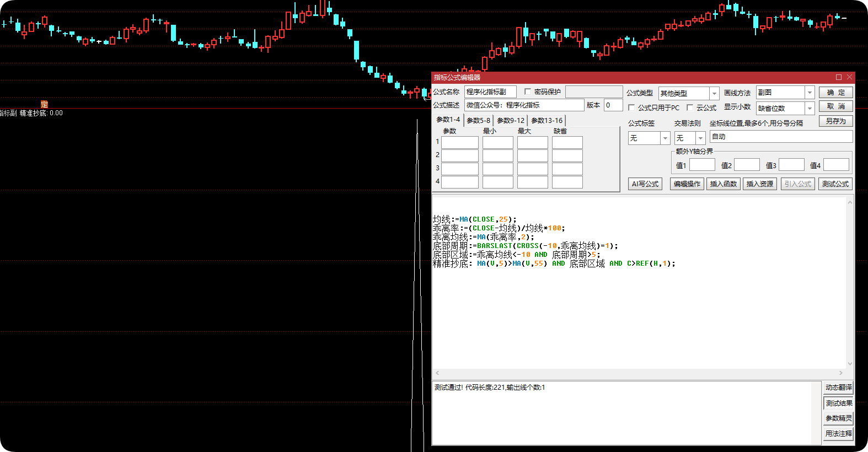Open the 公式标签 dropdown
The height and width of the screenshot is (452, 868).
coord(665,138)
